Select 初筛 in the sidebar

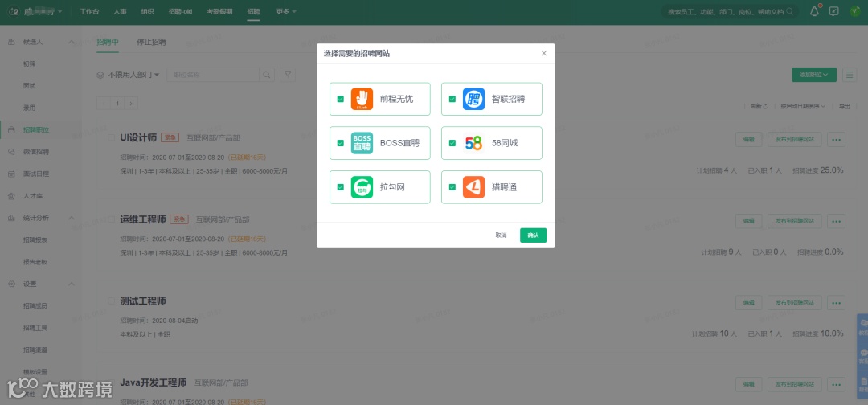[x=30, y=64]
